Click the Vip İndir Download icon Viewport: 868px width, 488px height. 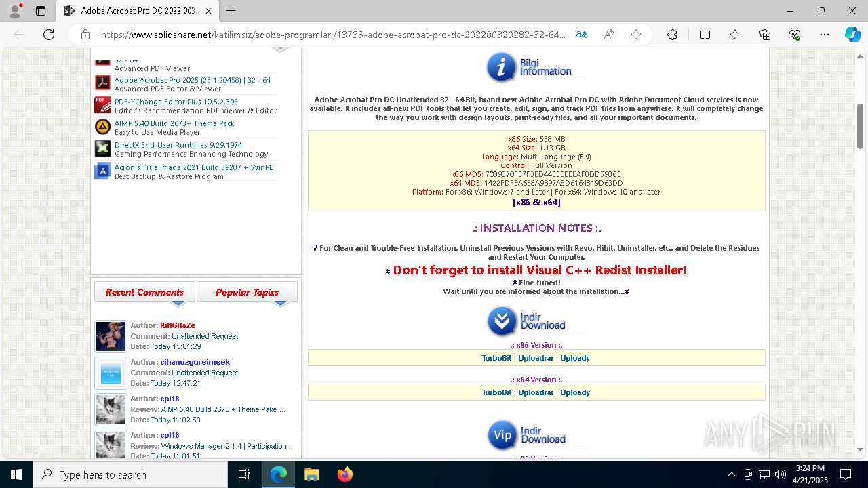[502, 435]
